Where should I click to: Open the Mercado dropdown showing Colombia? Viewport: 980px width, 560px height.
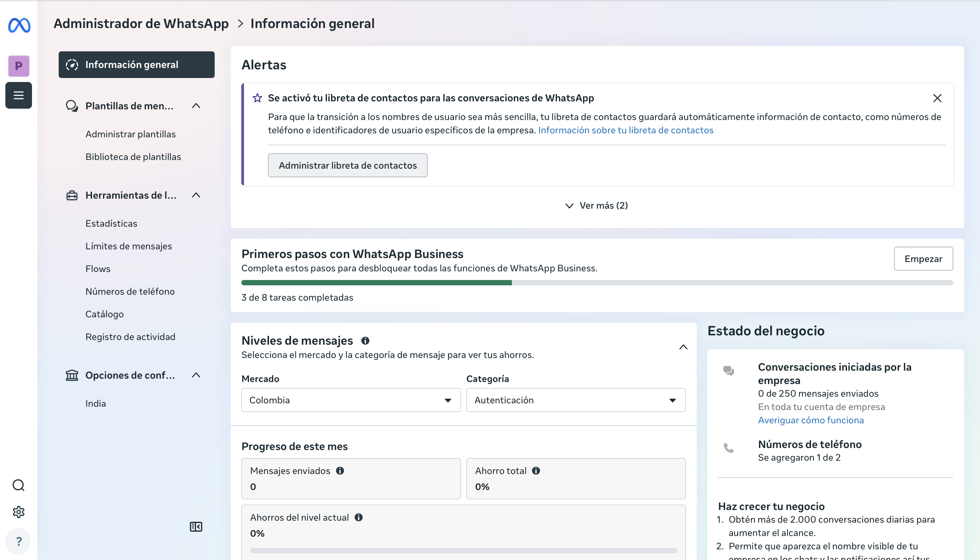pos(351,400)
